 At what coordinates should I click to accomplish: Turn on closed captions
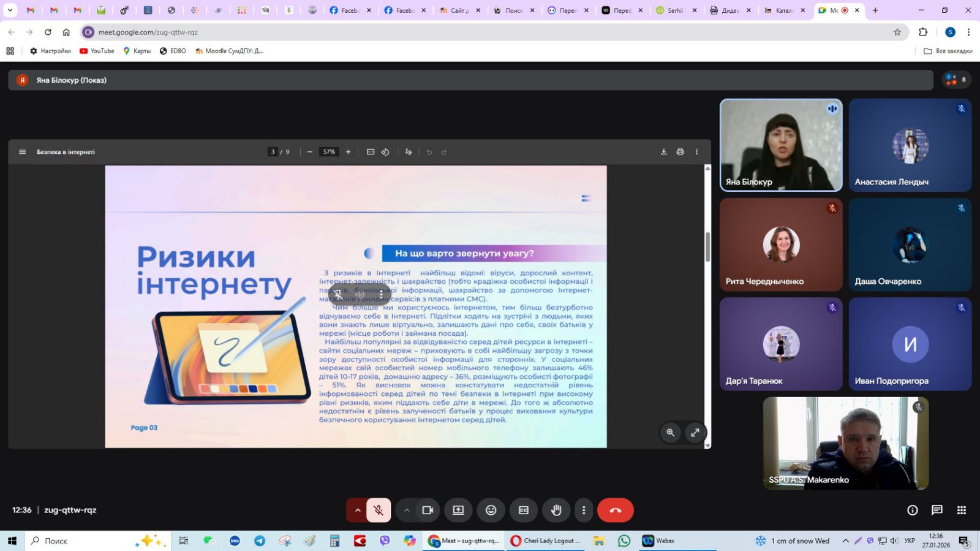[x=524, y=510]
